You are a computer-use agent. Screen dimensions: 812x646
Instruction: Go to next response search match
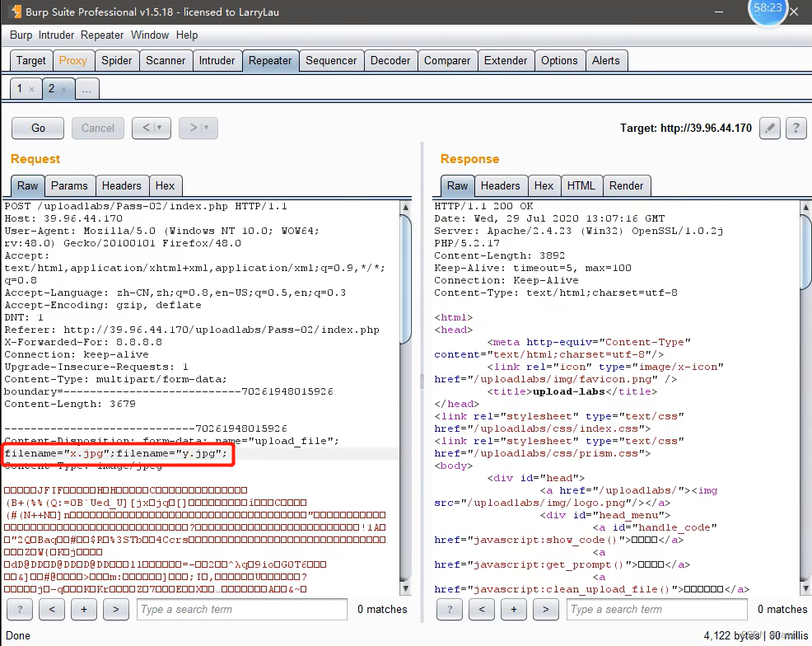pyautogui.click(x=546, y=609)
